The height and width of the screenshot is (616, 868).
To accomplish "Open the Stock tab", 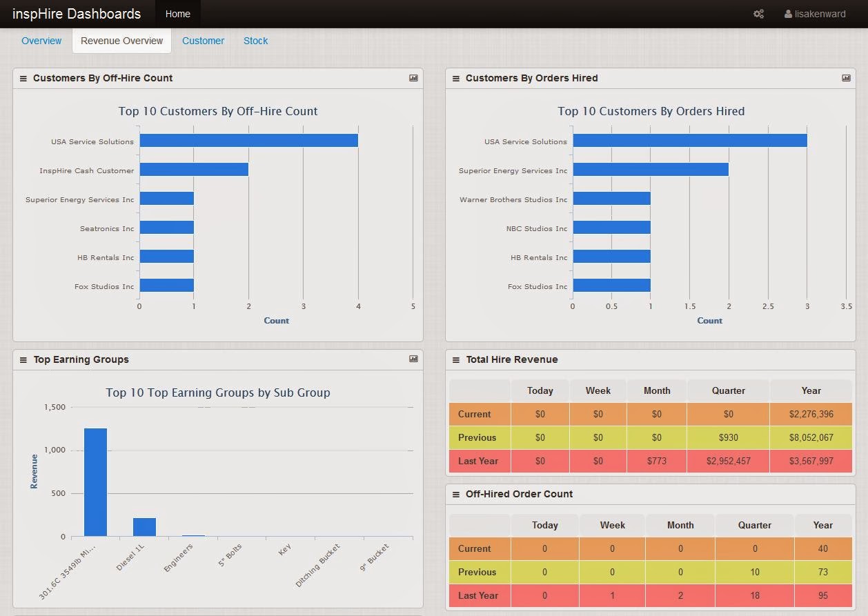I will pos(255,41).
